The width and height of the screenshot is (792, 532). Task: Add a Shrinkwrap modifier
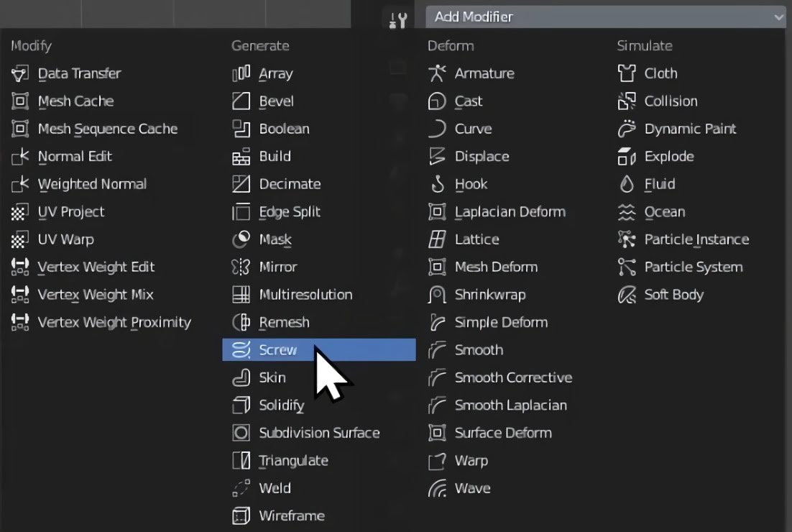(x=489, y=295)
